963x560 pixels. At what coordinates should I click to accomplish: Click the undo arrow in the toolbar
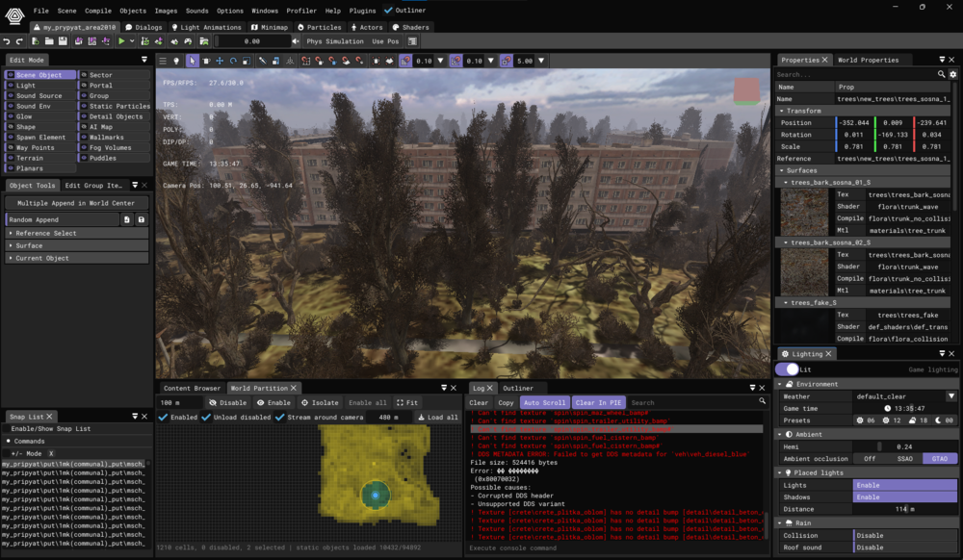click(x=7, y=41)
